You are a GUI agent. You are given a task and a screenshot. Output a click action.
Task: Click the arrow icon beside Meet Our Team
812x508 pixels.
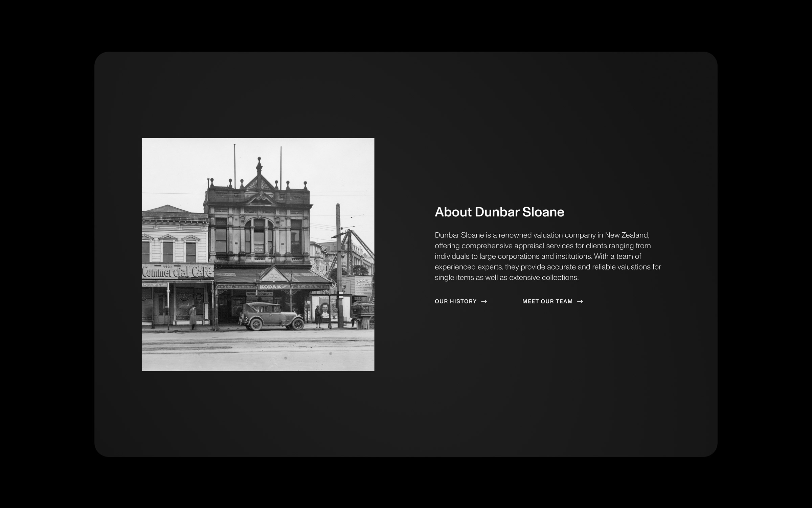(x=580, y=301)
